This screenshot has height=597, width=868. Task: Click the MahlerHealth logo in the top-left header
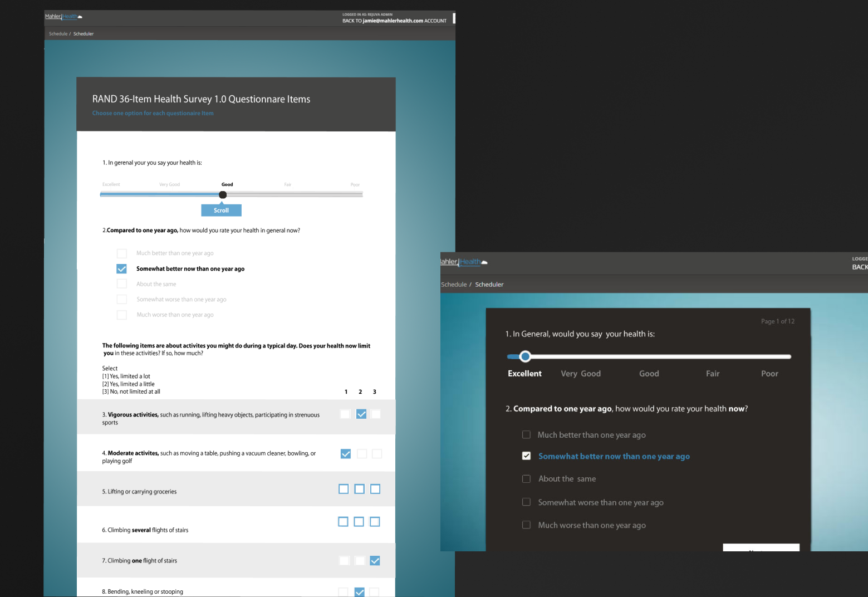(63, 17)
